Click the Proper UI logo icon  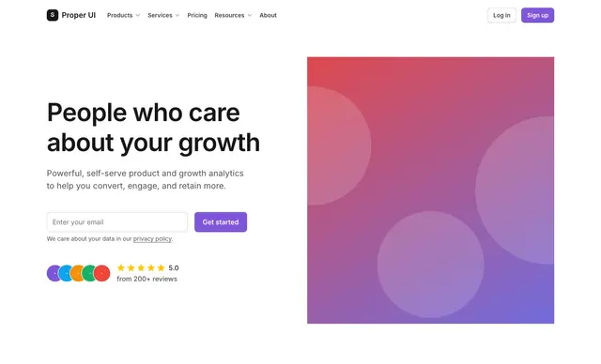[x=53, y=15]
